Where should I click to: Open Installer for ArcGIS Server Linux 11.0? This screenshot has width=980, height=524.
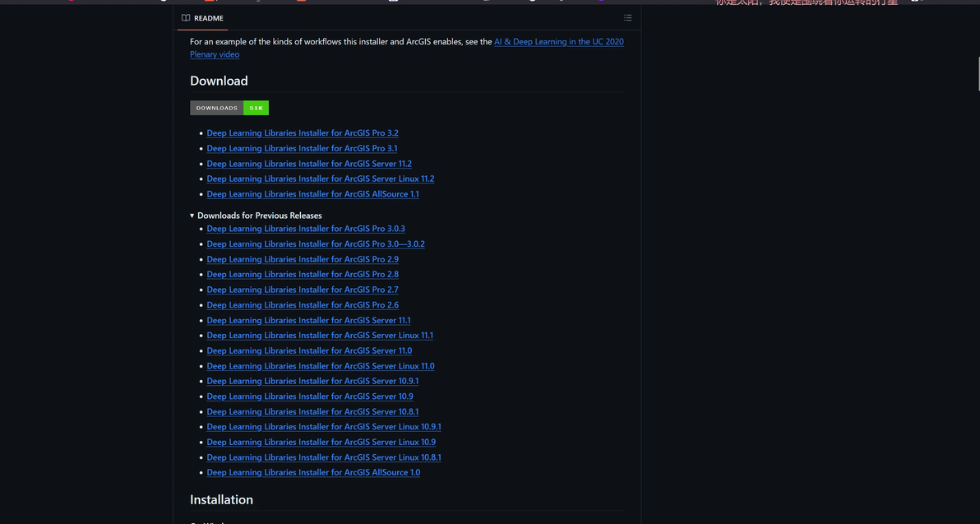coord(321,366)
